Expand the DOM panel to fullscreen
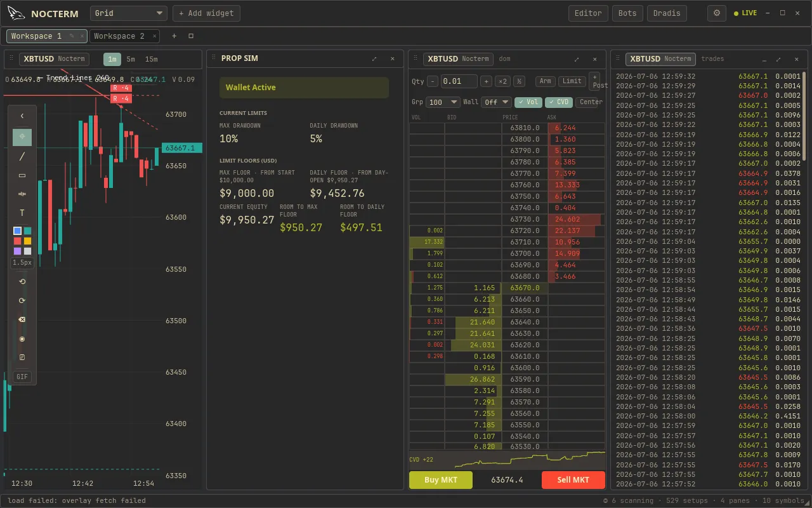This screenshot has height=508, width=812. [577, 59]
